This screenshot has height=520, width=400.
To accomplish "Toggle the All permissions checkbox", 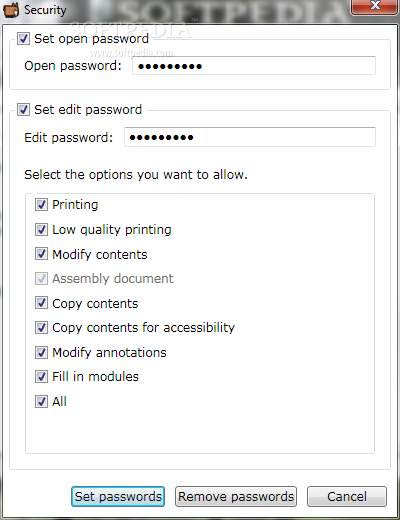I will tap(41, 401).
